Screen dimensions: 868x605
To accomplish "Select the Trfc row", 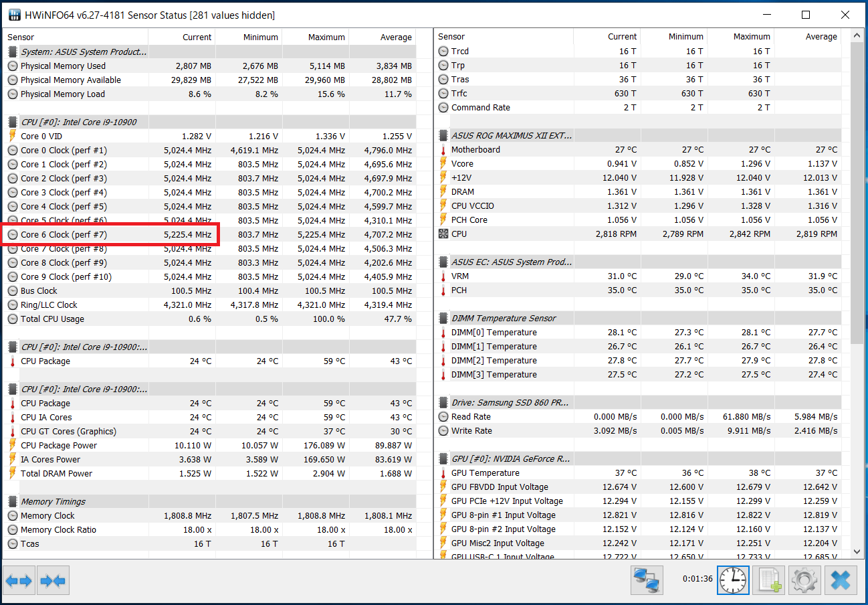I will click(x=637, y=93).
